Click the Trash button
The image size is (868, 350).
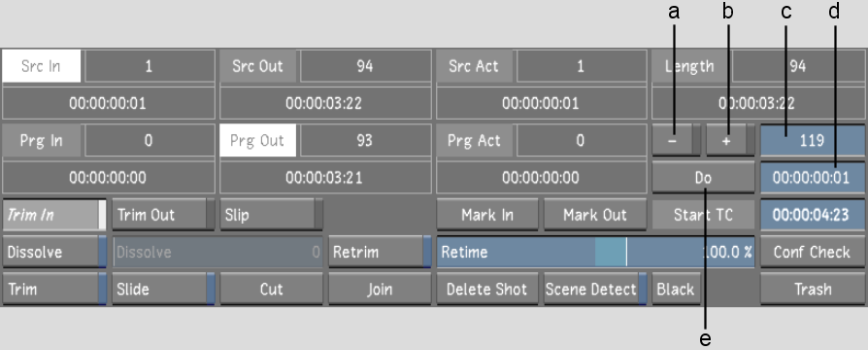click(x=813, y=290)
